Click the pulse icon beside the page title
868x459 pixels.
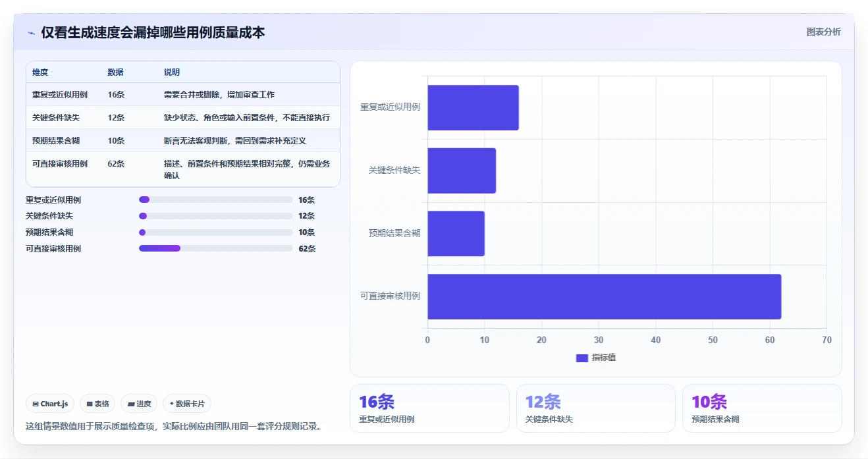(x=31, y=33)
